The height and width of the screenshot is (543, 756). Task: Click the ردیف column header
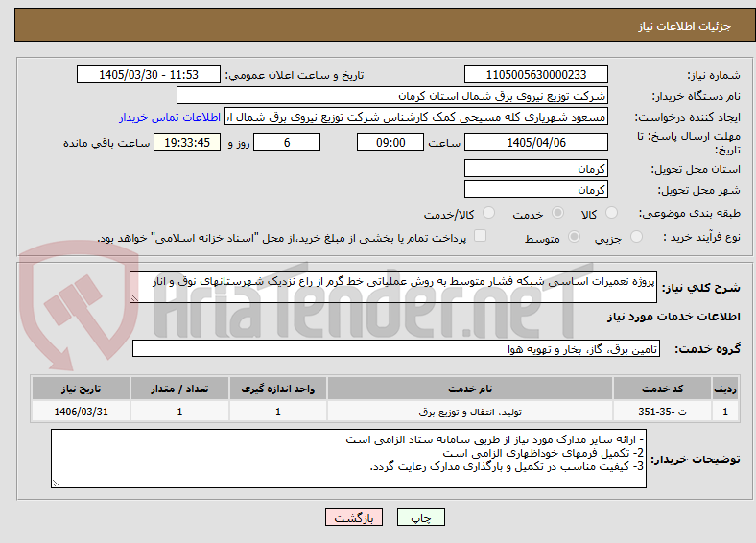click(x=725, y=389)
